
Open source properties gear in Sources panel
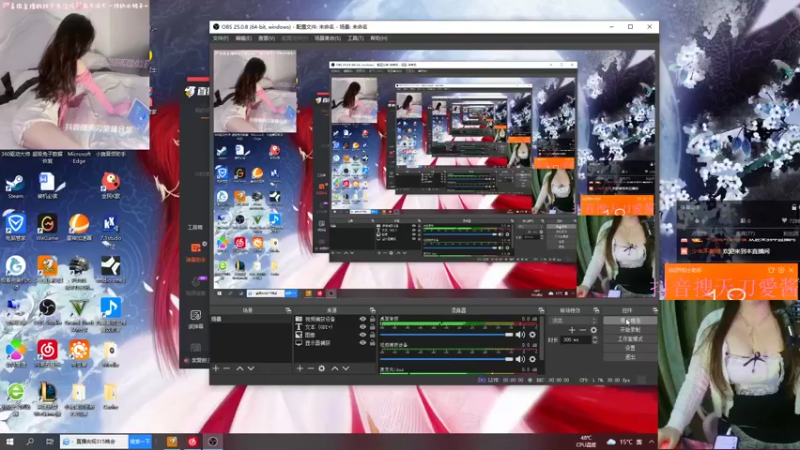(x=321, y=368)
